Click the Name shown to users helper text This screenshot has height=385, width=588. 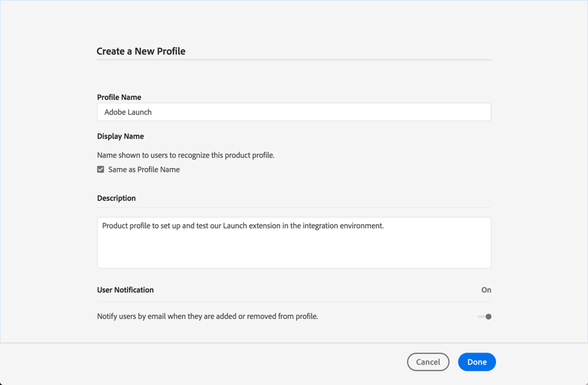(x=185, y=155)
